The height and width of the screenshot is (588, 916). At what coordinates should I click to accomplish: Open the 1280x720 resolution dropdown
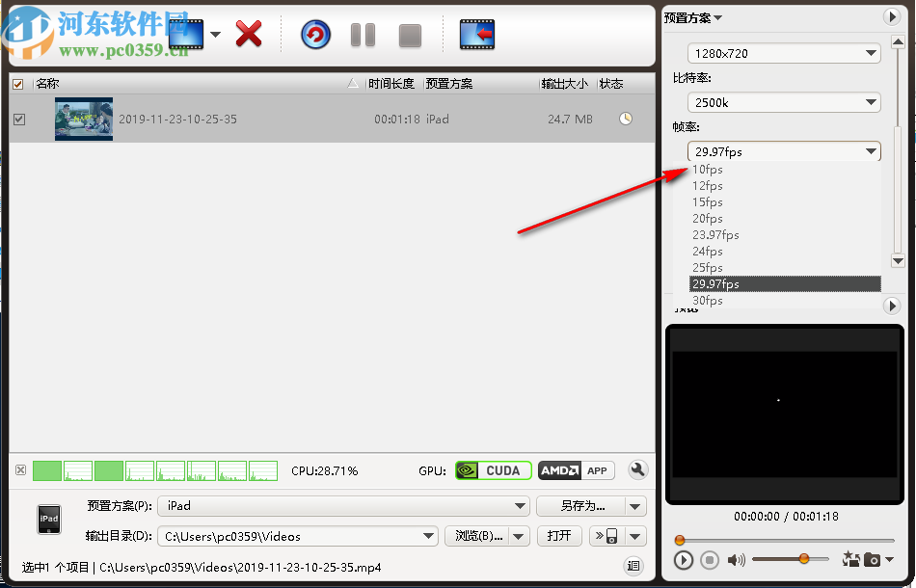pyautogui.click(x=783, y=53)
